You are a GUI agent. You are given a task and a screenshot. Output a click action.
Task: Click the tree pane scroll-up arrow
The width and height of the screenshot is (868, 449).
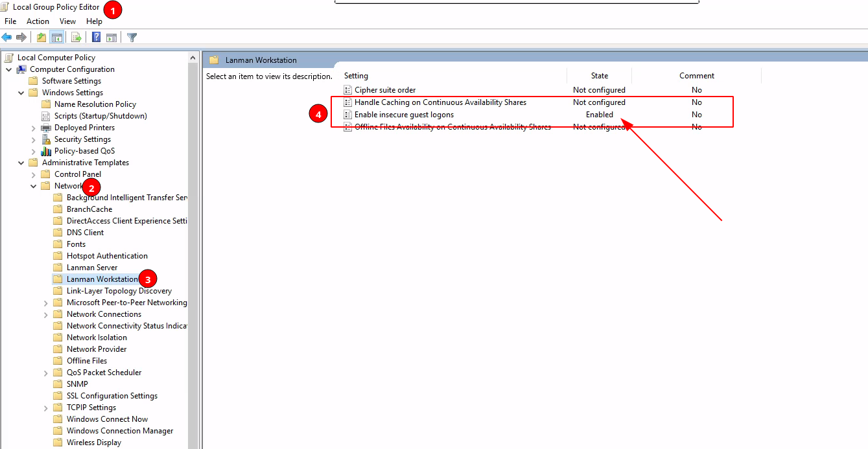click(193, 57)
